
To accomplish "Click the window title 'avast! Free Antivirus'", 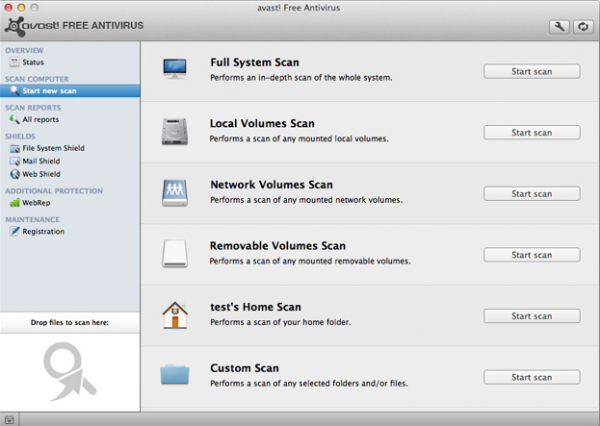I will coord(298,8).
